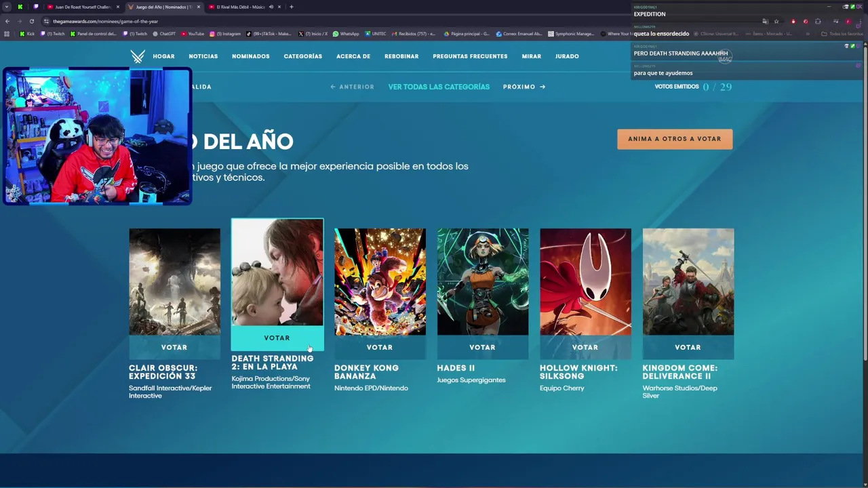The height and width of the screenshot is (488, 868).
Task: Switch to the pinned Twitch tab
Action: (x=36, y=7)
